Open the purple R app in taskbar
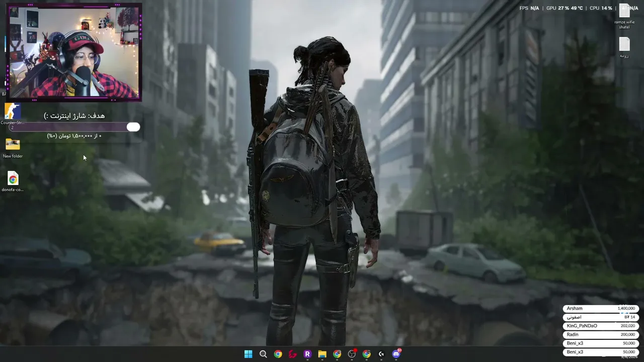Screen dimensions: 644x362 click(x=307, y=354)
